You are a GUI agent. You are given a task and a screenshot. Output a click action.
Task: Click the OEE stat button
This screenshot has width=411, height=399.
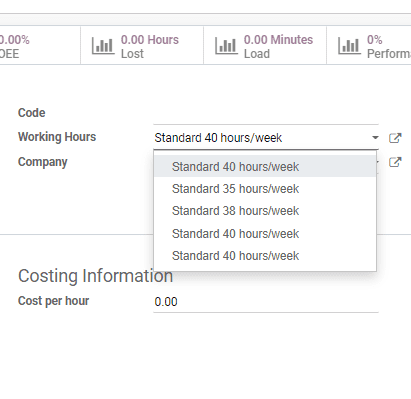[40, 46]
